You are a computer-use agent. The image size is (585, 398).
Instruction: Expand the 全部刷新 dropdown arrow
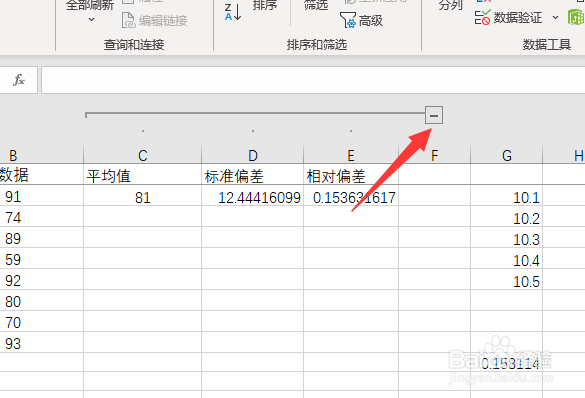pyautogui.click(x=91, y=20)
